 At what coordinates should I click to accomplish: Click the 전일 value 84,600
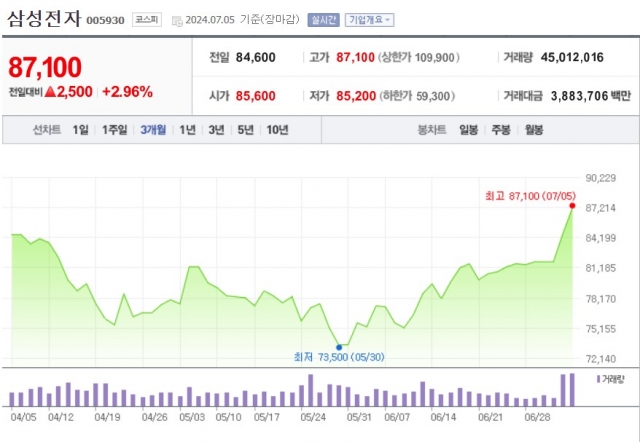[256, 58]
